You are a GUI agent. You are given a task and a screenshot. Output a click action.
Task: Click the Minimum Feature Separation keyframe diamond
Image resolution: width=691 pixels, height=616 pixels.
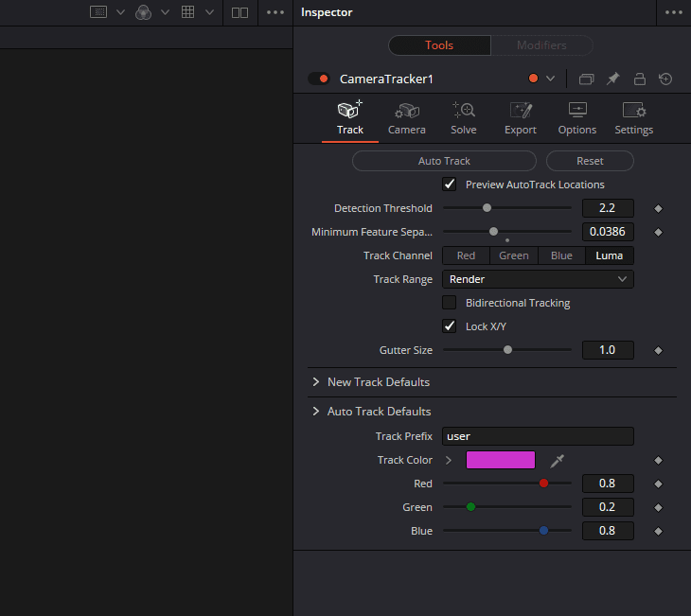659,232
